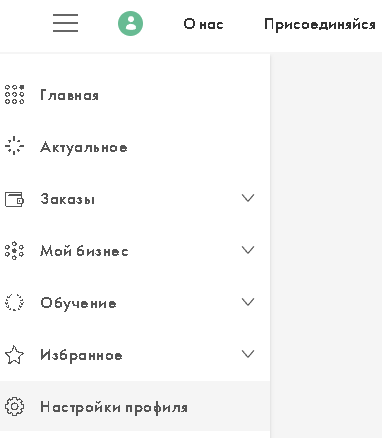Expand the Избранное chevron arrow
Screen dimensions: 382x438
coord(248,354)
